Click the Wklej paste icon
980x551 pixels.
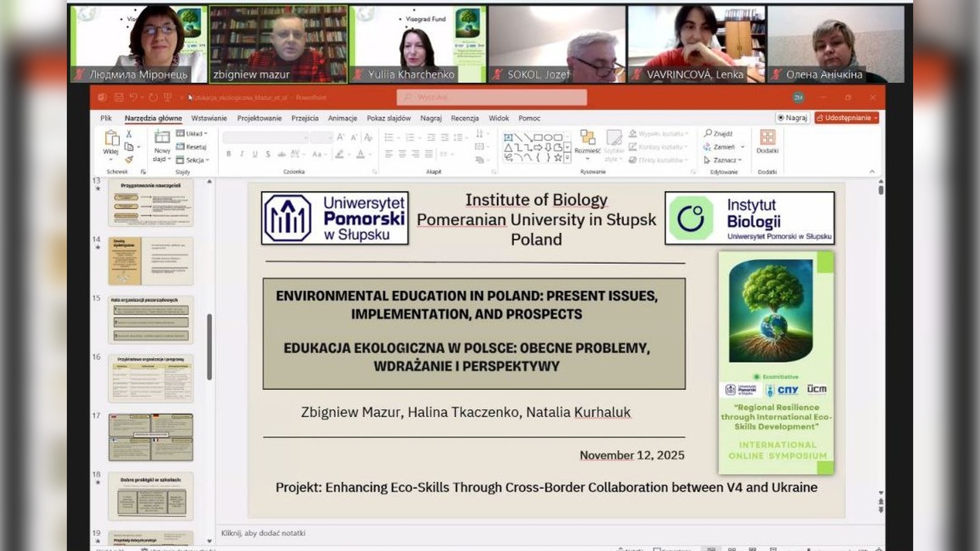click(111, 138)
